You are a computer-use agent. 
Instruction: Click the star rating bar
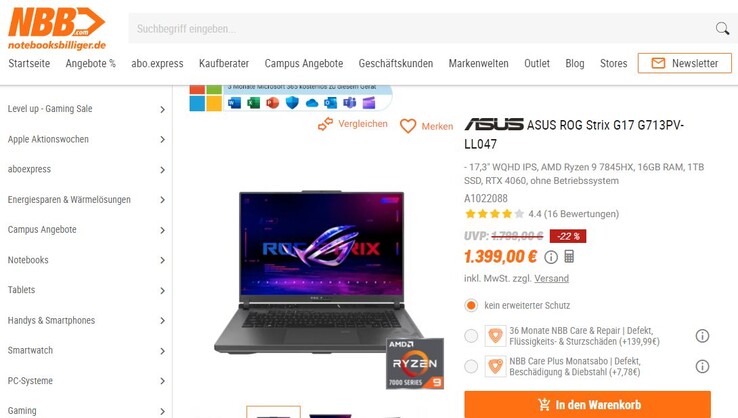494,214
